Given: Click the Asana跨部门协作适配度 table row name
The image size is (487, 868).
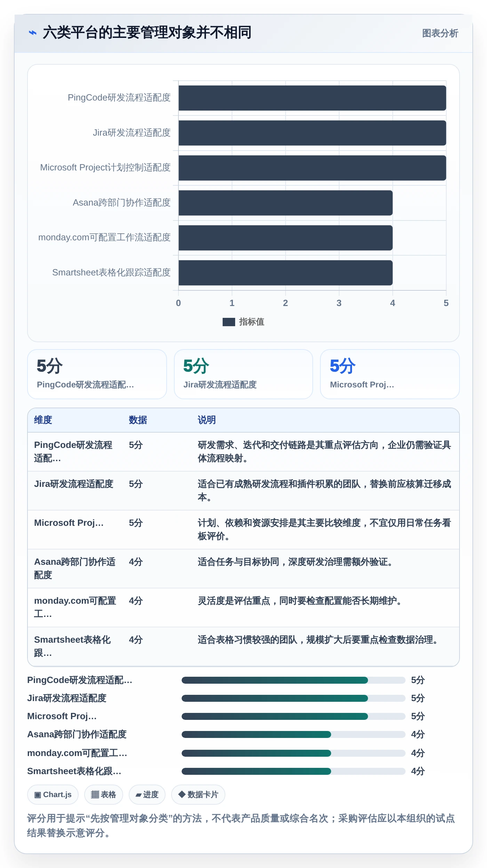Looking at the screenshot, I should pyautogui.click(x=75, y=569).
